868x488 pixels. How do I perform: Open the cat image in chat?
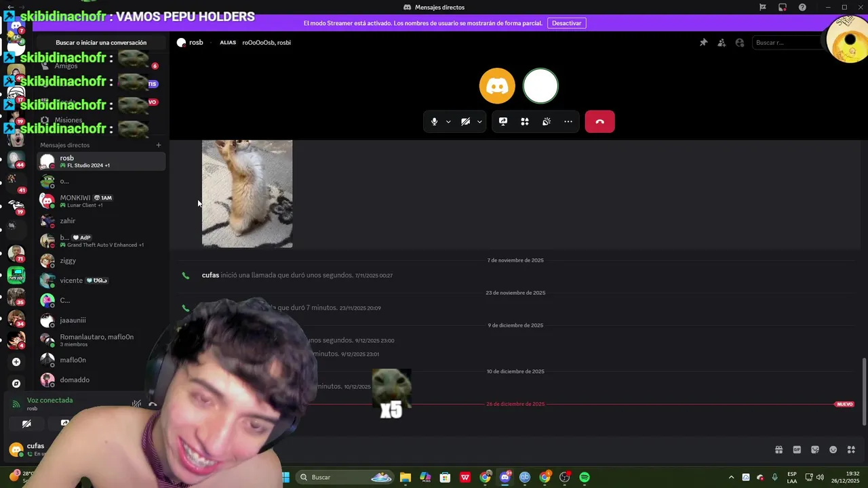[x=248, y=194]
